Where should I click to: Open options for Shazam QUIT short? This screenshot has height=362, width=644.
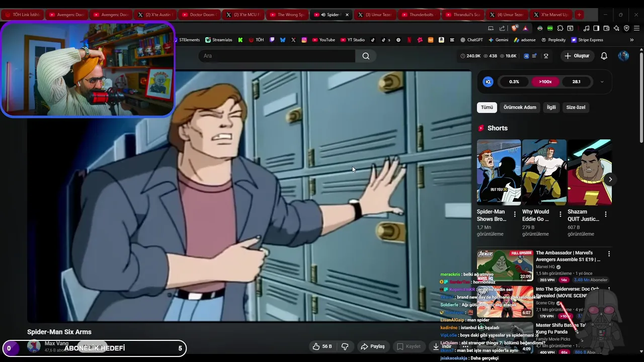(605, 215)
